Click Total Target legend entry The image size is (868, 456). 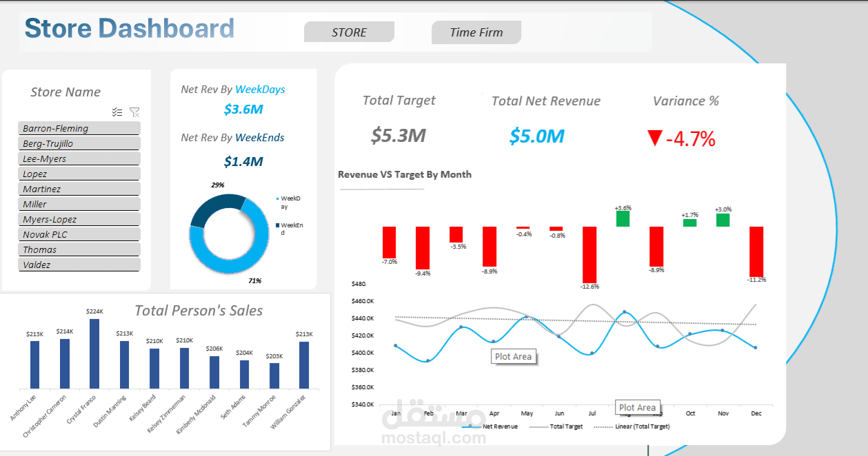(x=556, y=426)
